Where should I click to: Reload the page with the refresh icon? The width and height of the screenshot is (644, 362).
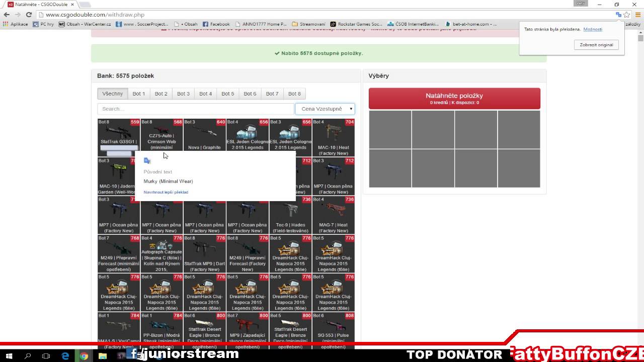pos(29,15)
